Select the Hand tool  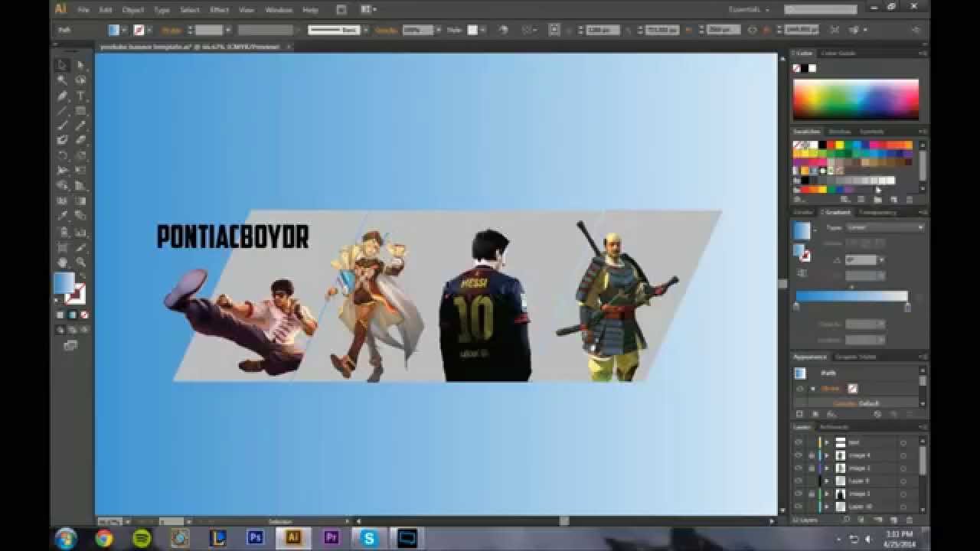click(62, 262)
